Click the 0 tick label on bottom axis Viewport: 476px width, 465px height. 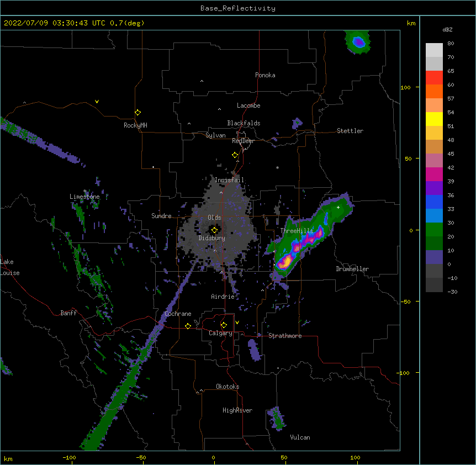pyautogui.click(x=213, y=458)
